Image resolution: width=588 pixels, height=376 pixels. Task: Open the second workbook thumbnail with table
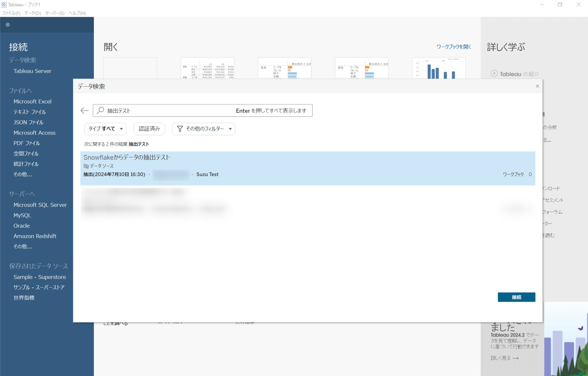tap(208, 68)
